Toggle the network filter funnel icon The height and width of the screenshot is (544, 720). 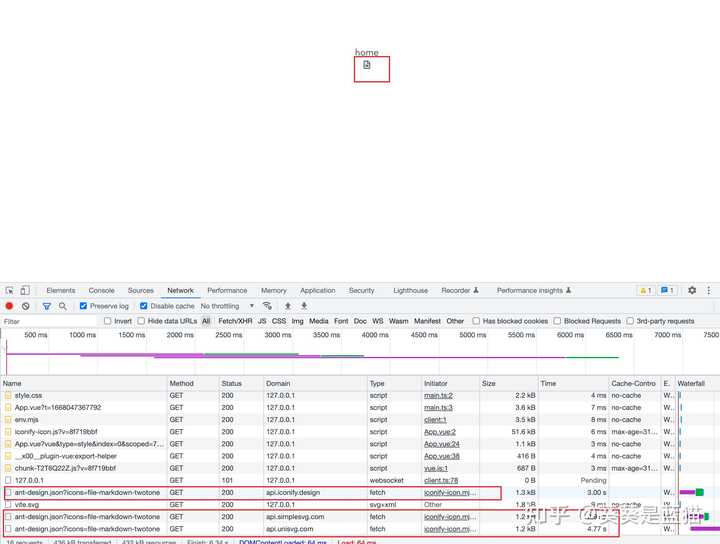coord(46,306)
